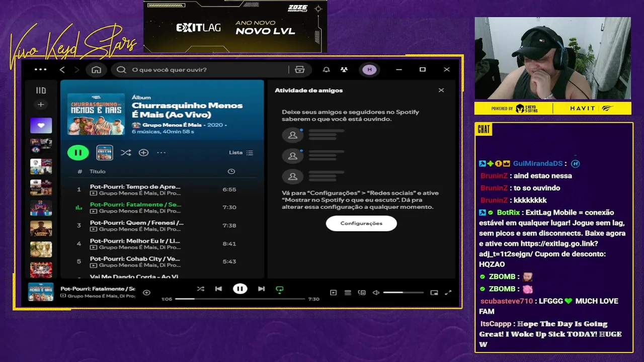Add album to library with plus circle
The image size is (644, 362).
point(143,152)
